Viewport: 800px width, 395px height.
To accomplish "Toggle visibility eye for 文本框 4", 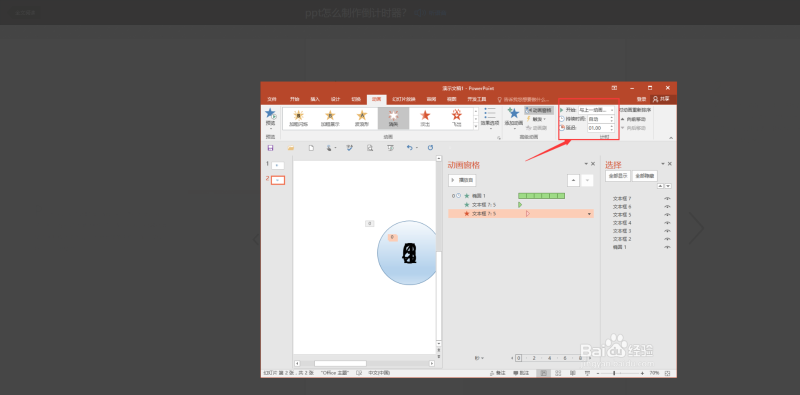I will tap(667, 223).
